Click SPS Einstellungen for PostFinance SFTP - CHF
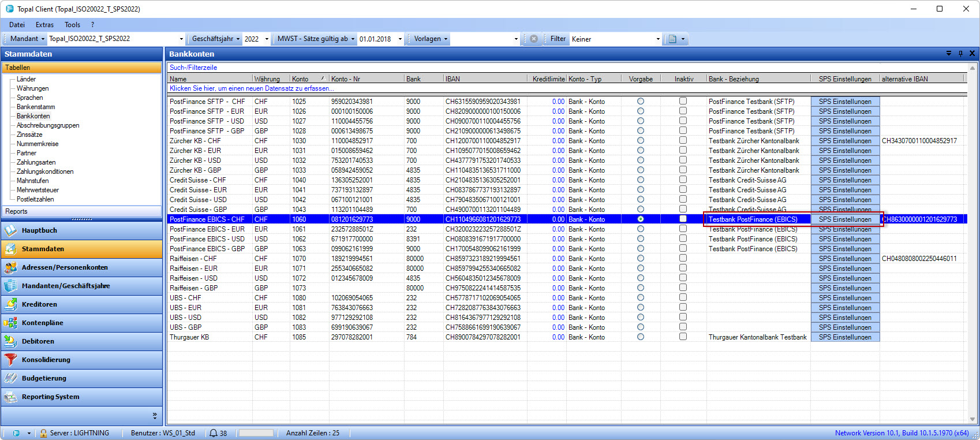This screenshot has width=980, height=440. [845, 102]
